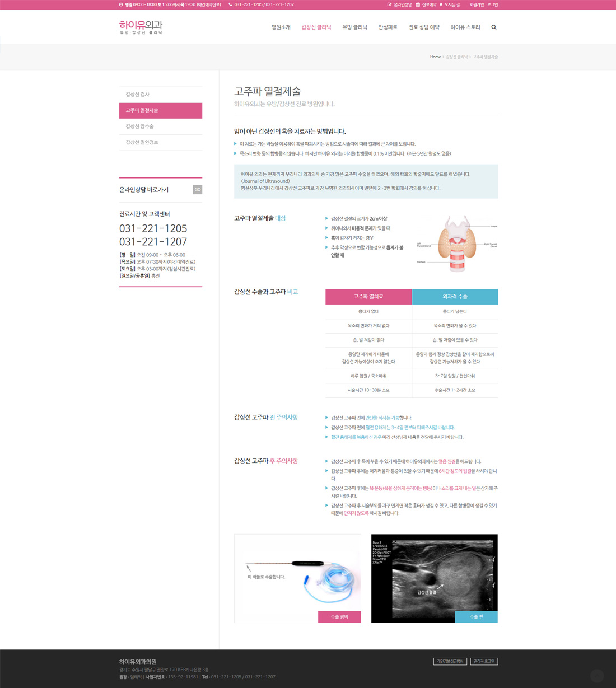Click the 진료시간 및 고객센터 heading
The height and width of the screenshot is (688, 616).
click(144, 214)
